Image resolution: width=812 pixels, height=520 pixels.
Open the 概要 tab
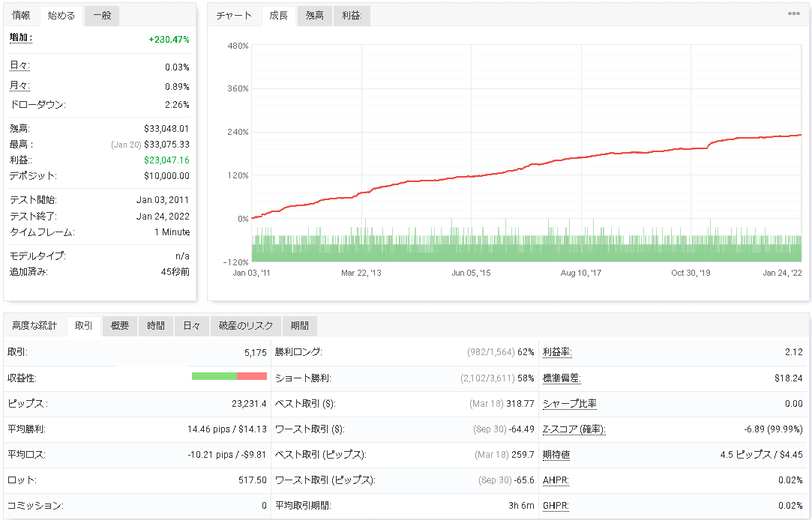pyautogui.click(x=120, y=325)
